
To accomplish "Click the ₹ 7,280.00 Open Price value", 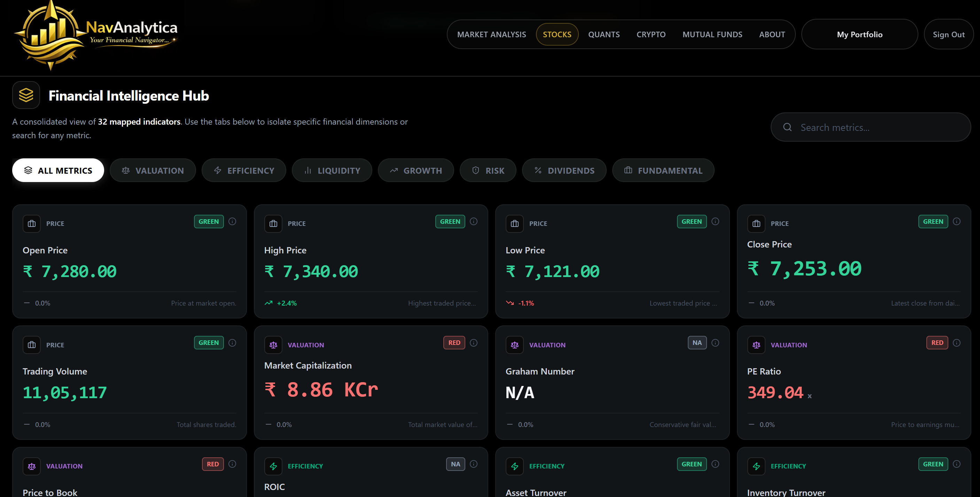I will [70, 271].
